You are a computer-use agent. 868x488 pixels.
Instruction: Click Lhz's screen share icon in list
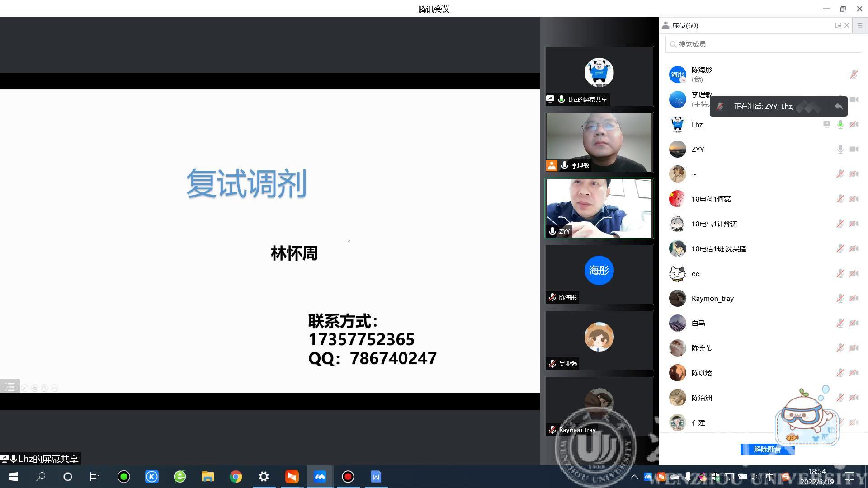[x=826, y=124]
